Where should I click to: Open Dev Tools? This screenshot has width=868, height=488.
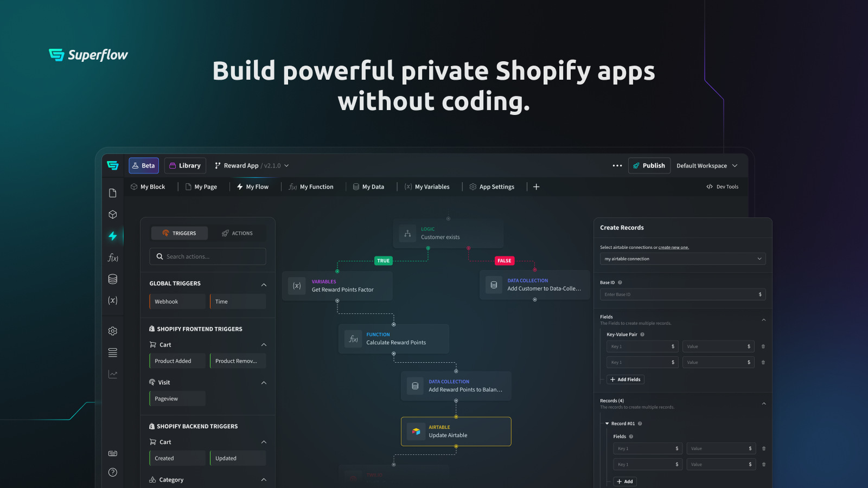723,187
